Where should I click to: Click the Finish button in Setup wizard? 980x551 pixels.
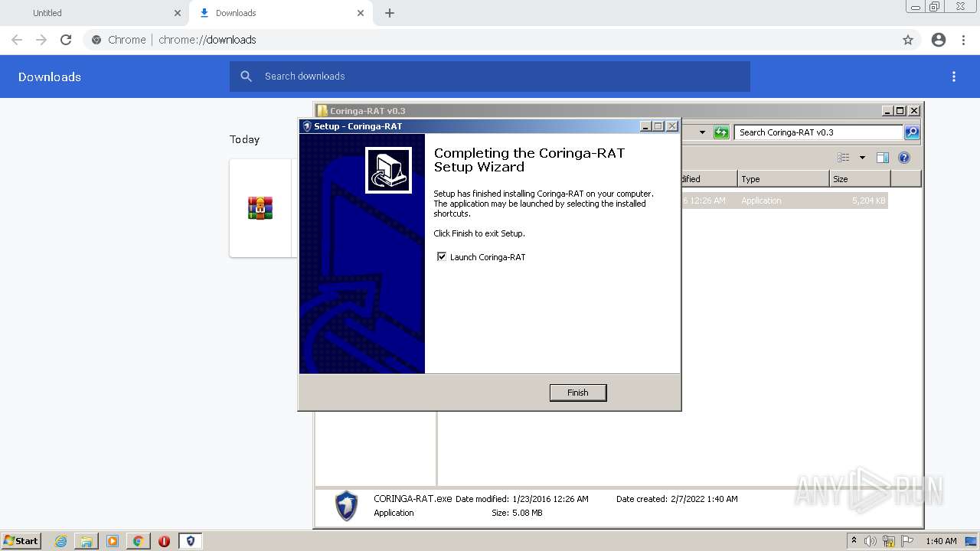click(x=578, y=393)
